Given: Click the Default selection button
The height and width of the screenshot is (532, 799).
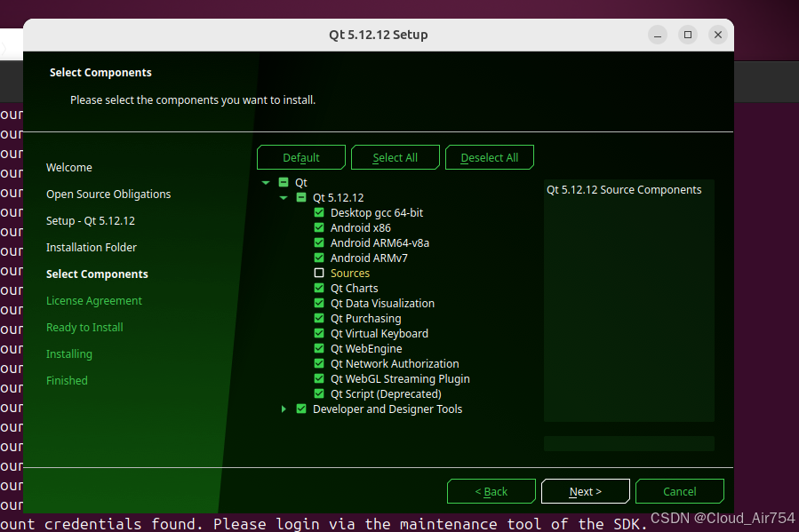Looking at the screenshot, I should click(x=301, y=157).
